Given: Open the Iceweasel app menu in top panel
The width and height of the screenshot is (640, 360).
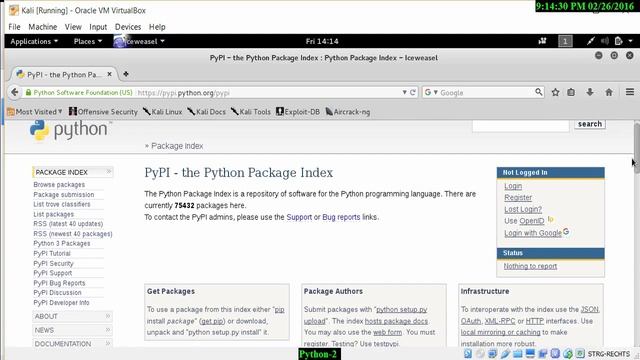Looking at the screenshot, I should click(139, 41).
